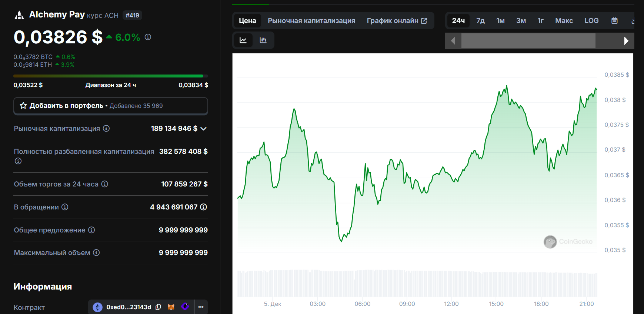The image size is (644, 314).
Task: Open the more options ellipsis menu for contract
Action: (x=201, y=307)
